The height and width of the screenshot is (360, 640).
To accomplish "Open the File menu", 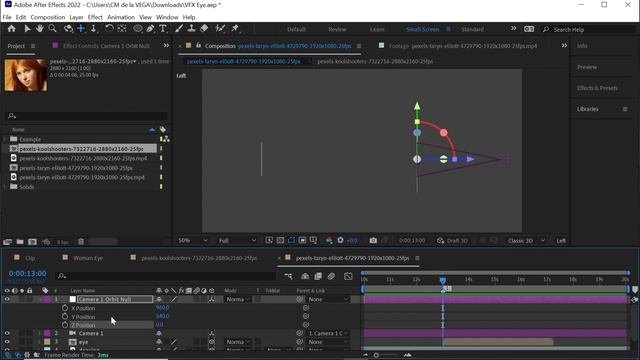I will 7,17.
